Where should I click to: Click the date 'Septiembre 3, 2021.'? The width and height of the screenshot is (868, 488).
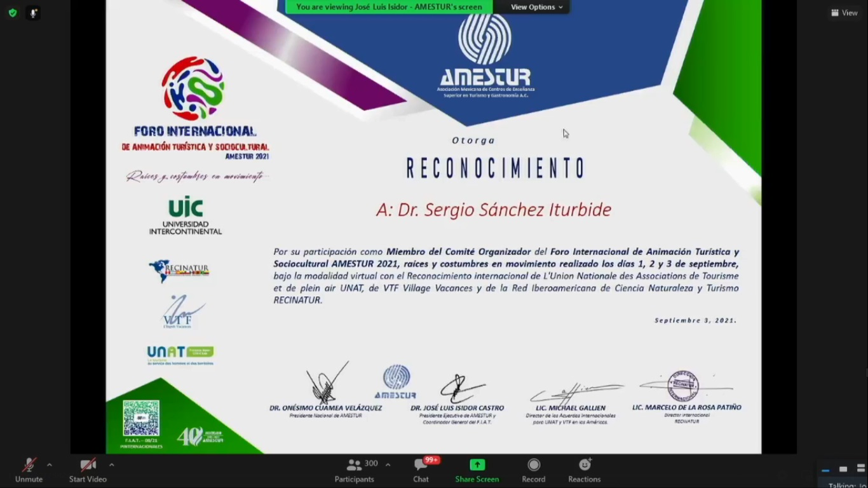click(x=696, y=320)
